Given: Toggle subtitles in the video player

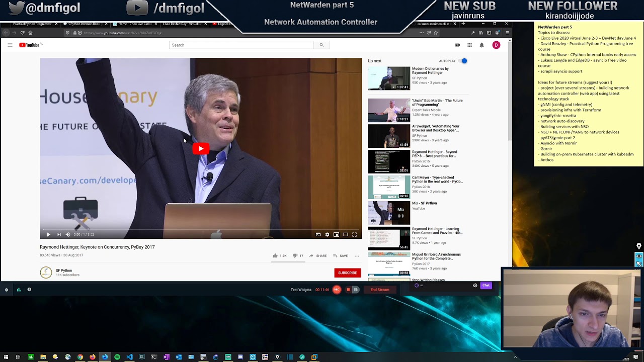Looking at the screenshot, I should (x=318, y=234).
